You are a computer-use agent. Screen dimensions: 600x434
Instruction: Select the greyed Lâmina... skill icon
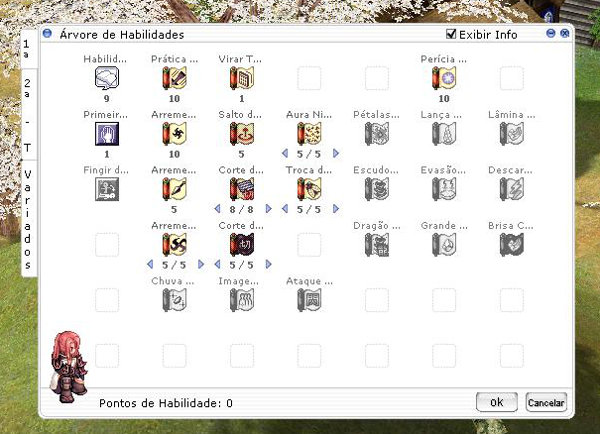tap(511, 134)
